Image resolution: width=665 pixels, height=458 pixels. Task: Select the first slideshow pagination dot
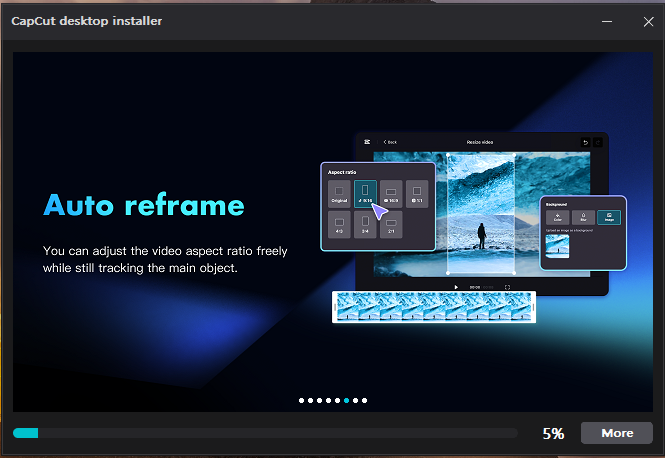coord(301,400)
